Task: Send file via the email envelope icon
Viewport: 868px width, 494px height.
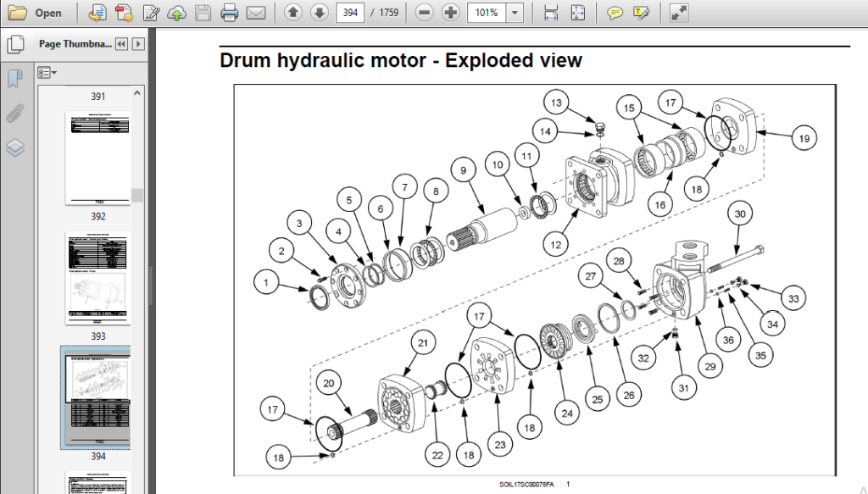Action: [x=256, y=13]
